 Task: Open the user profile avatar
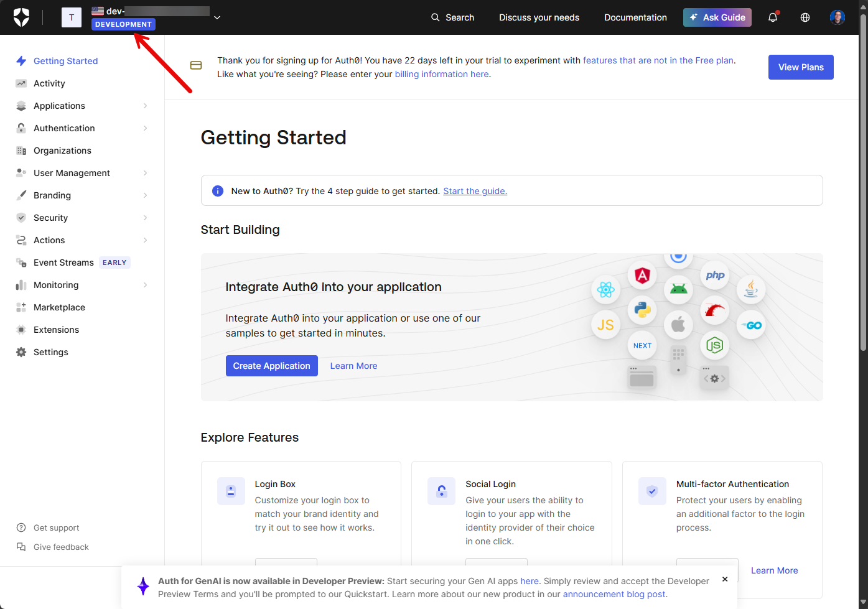coord(838,17)
